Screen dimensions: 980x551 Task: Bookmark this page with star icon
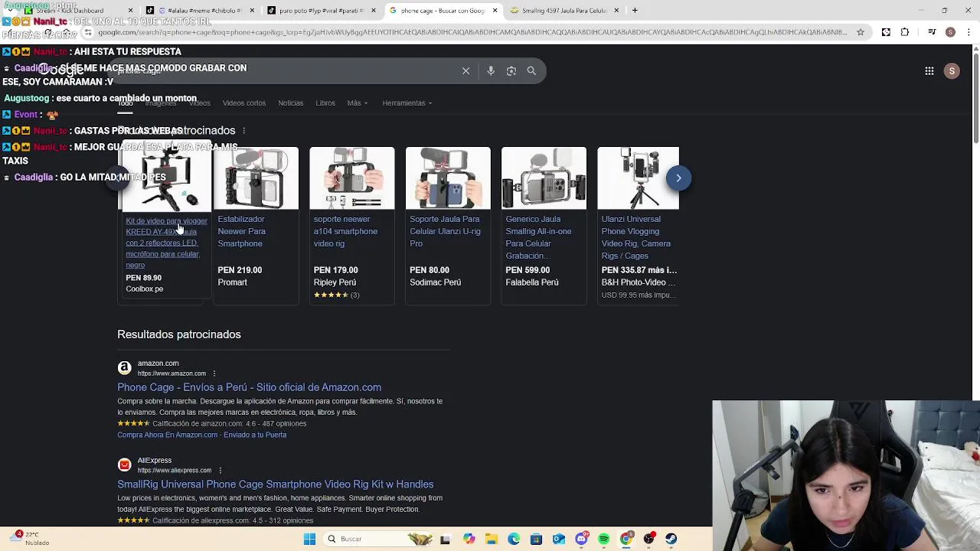pos(861,32)
